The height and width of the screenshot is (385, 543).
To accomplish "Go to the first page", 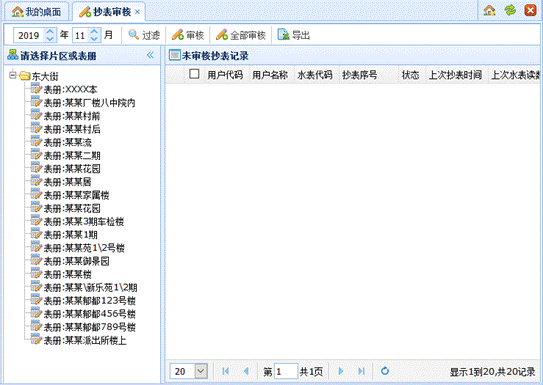I will pyautogui.click(x=225, y=371).
